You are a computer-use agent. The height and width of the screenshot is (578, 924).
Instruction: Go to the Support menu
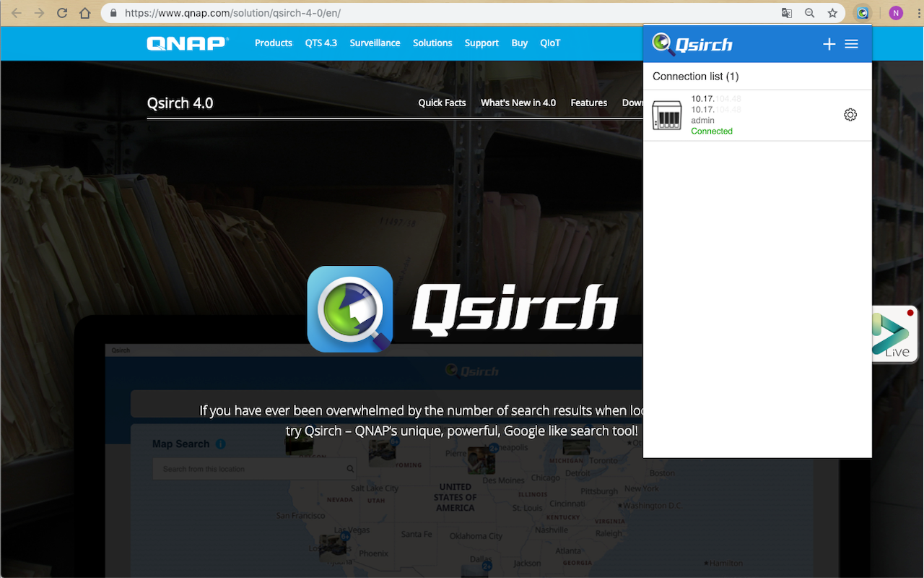pyautogui.click(x=481, y=43)
